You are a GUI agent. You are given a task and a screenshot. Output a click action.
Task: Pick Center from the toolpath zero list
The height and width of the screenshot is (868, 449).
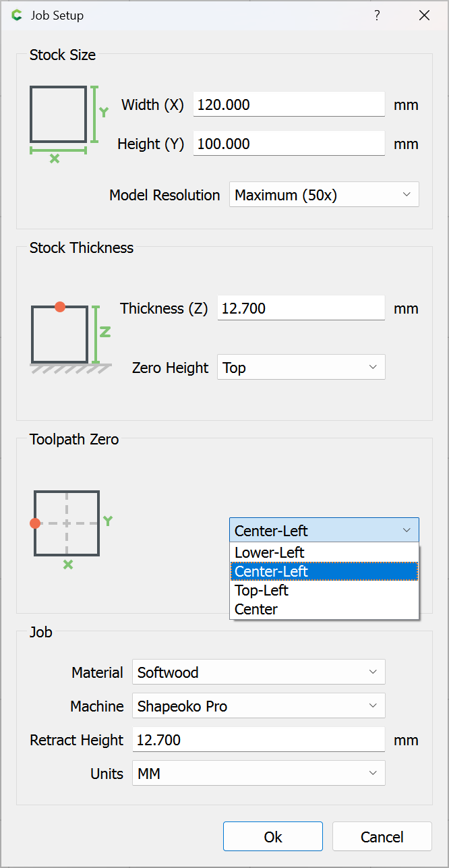click(x=256, y=609)
